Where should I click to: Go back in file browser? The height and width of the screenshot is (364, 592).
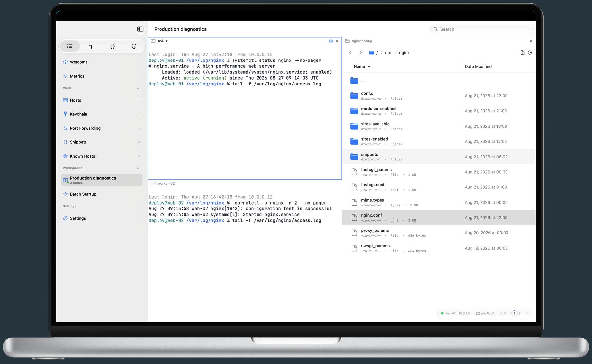[350, 53]
